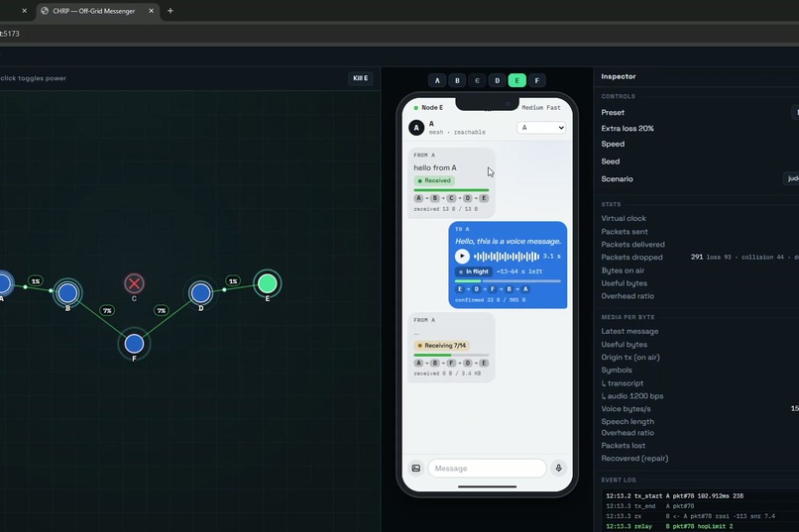Click the 7% link label between F and D

(x=162, y=310)
